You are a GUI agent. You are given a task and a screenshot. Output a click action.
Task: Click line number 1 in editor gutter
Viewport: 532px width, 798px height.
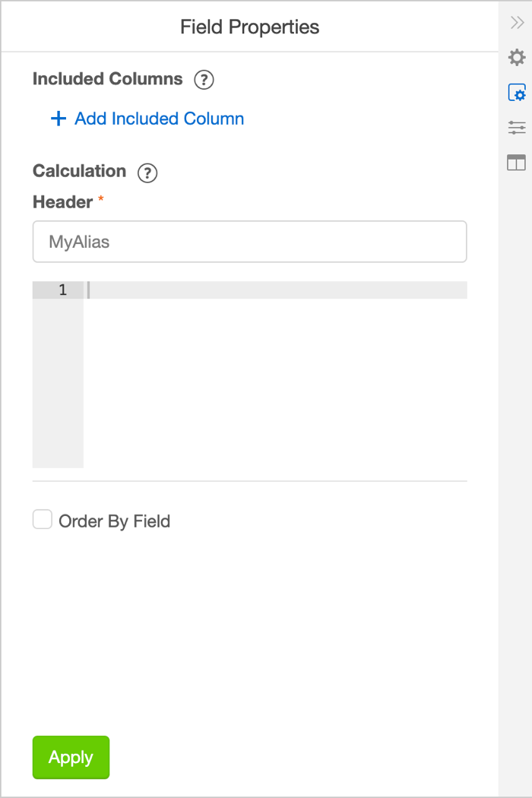62,290
